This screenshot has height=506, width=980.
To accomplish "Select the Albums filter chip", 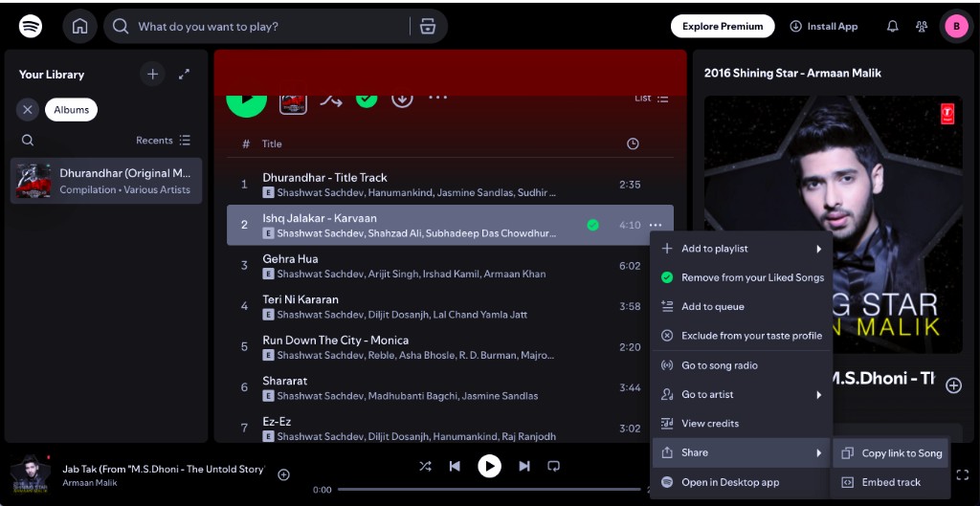I will [71, 110].
